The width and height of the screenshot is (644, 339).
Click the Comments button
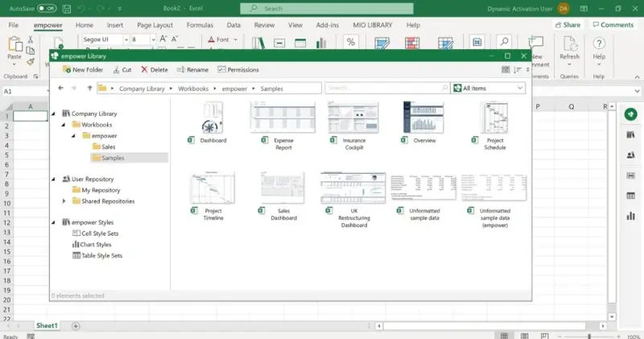pos(613,25)
